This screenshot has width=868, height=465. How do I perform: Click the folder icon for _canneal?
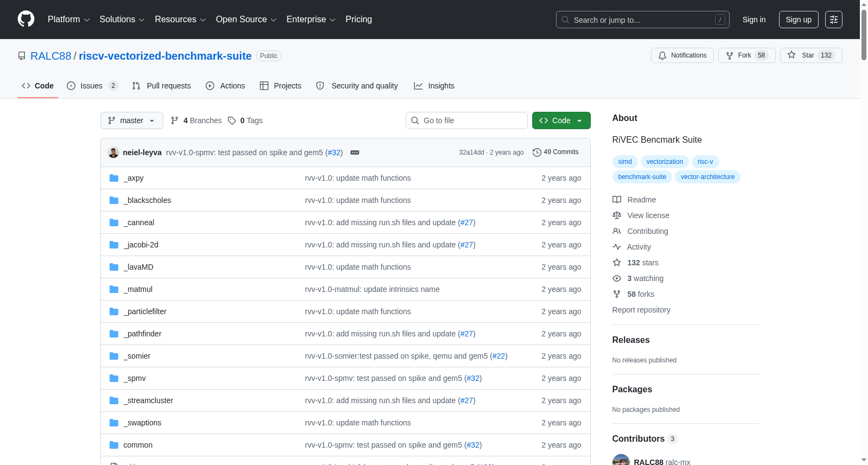[114, 222]
